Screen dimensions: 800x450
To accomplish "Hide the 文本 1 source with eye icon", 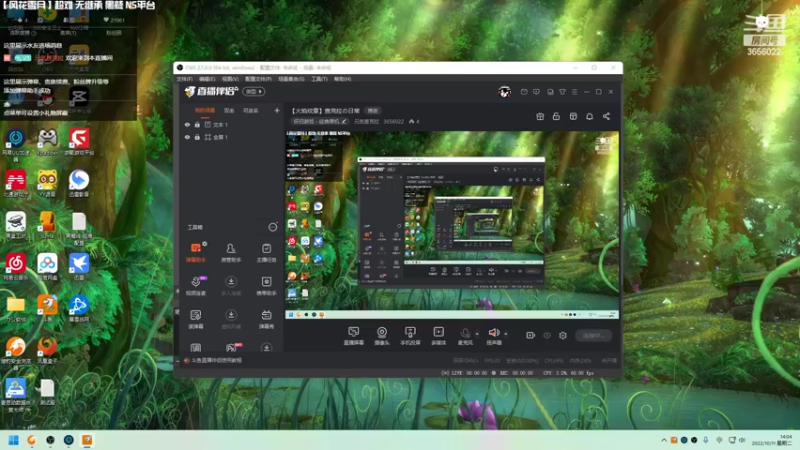I will pyautogui.click(x=187, y=124).
